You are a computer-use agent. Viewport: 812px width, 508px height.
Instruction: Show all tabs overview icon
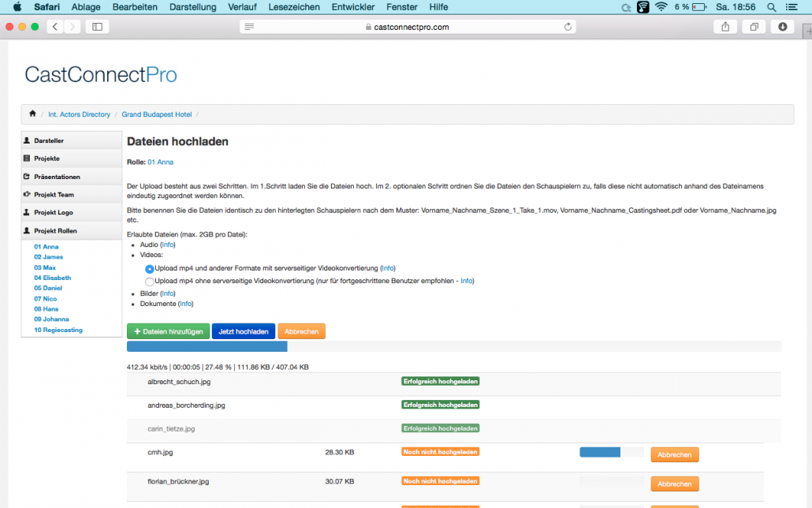point(754,27)
